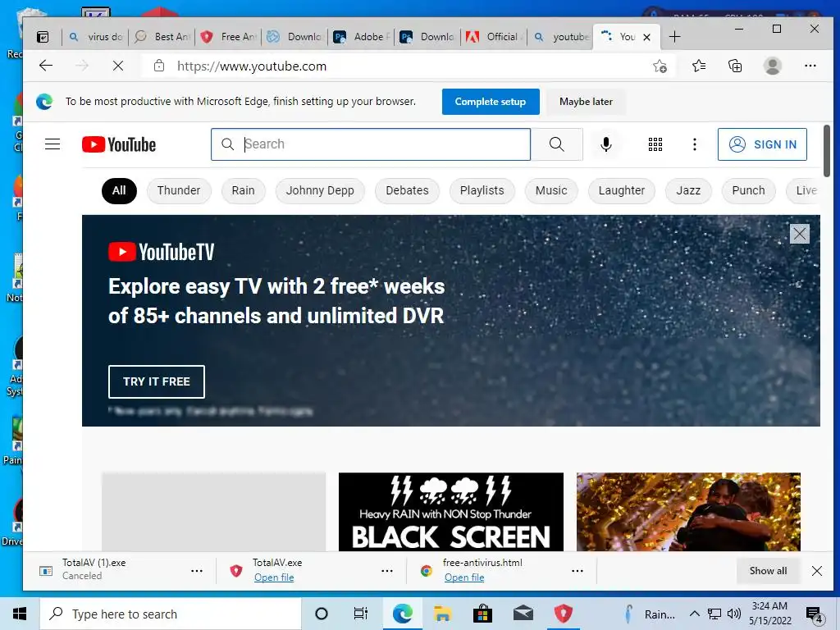Viewport: 840px width, 630px height.
Task: Open the Favorites list
Action: pos(699,66)
